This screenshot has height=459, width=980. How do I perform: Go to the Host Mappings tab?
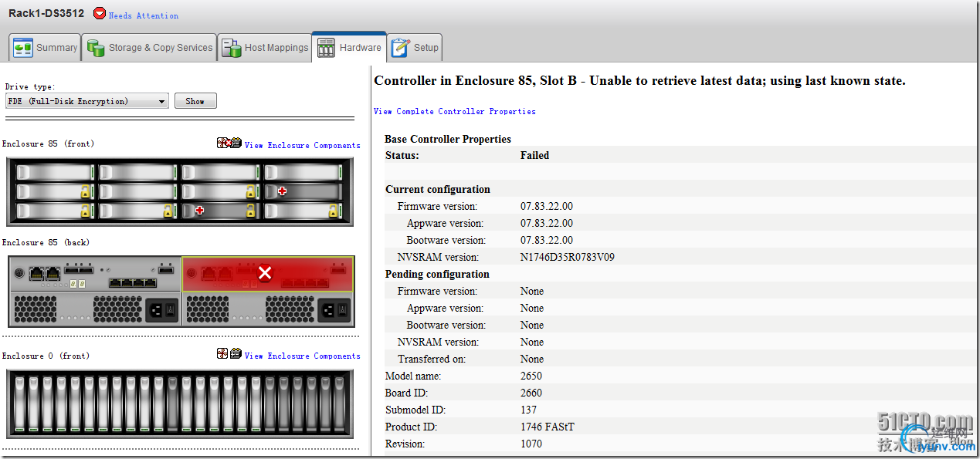pyautogui.click(x=265, y=47)
